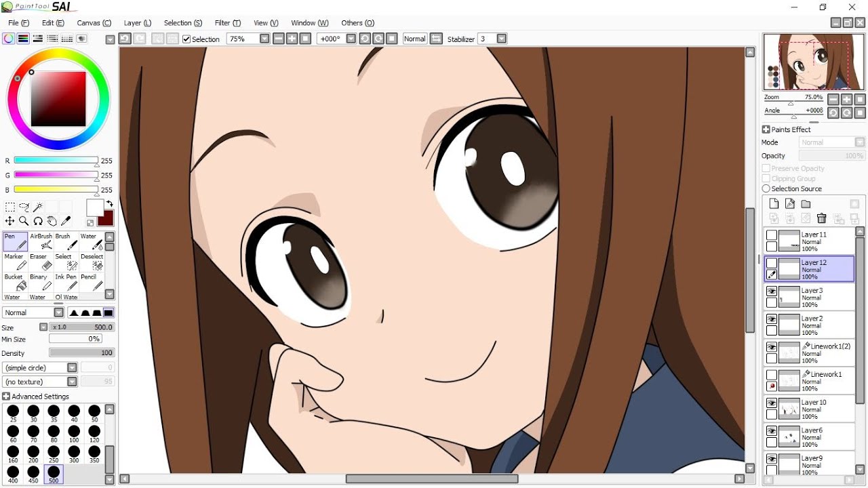Zoom out with toolbar minus button
The image size is (868, 488).
pyautogui.click(x=278, y=39)
